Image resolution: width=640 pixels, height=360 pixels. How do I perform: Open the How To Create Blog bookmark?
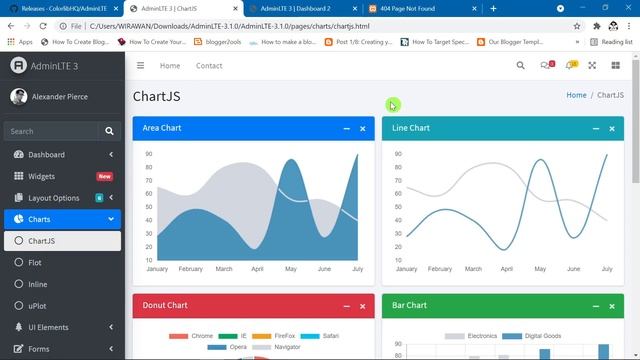[x=75, y=42]
